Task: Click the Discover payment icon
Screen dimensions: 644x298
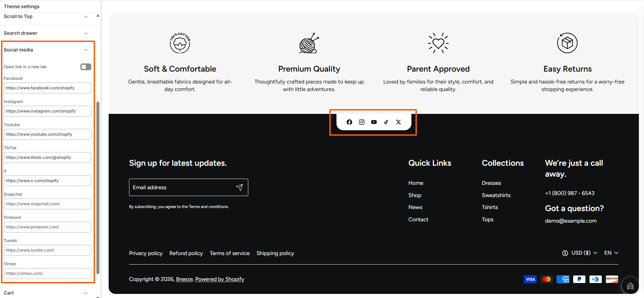Action: coord(612,279)
